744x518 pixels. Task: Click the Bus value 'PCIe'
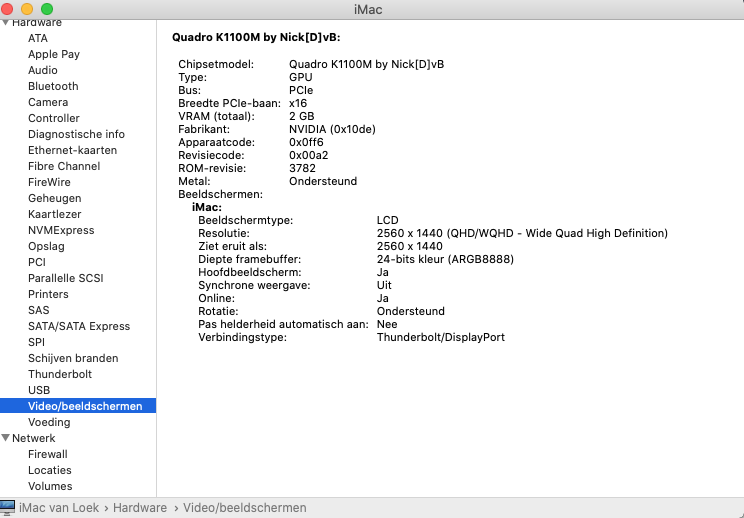[301, 90]
